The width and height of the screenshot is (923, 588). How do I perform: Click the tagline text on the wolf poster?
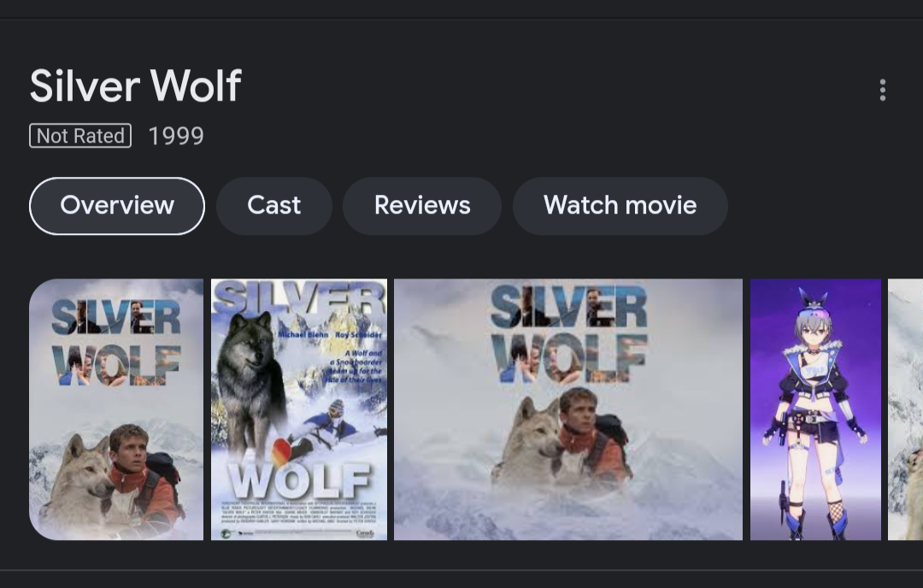(x=356, y=365)
